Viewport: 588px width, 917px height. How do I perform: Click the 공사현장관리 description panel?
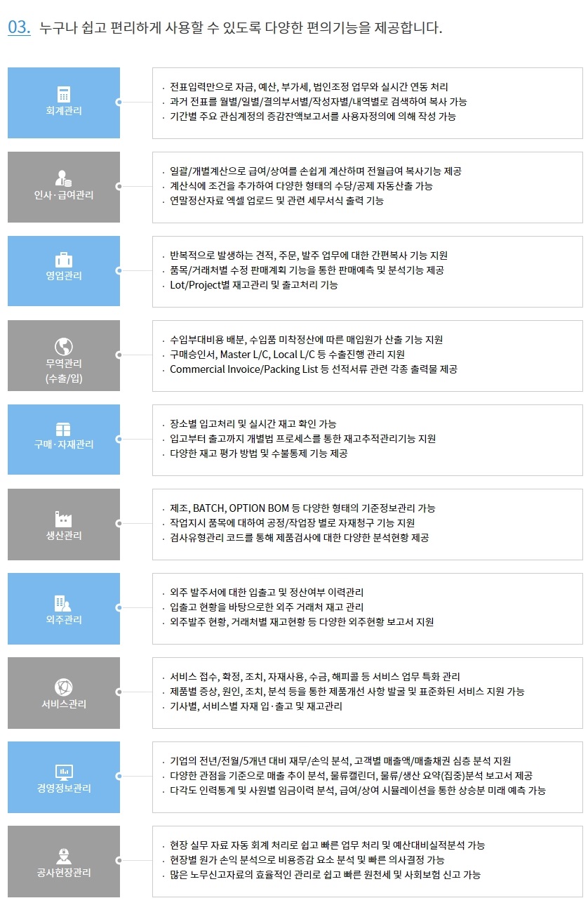(368, 861)
